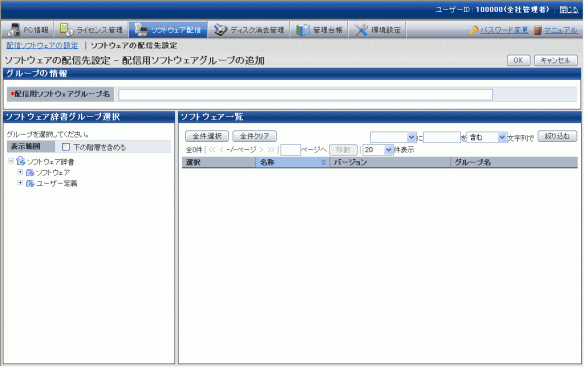Click the ユーザー定義 group folder icon
Viewport: 584px width, 367px height.
(30, 183)
